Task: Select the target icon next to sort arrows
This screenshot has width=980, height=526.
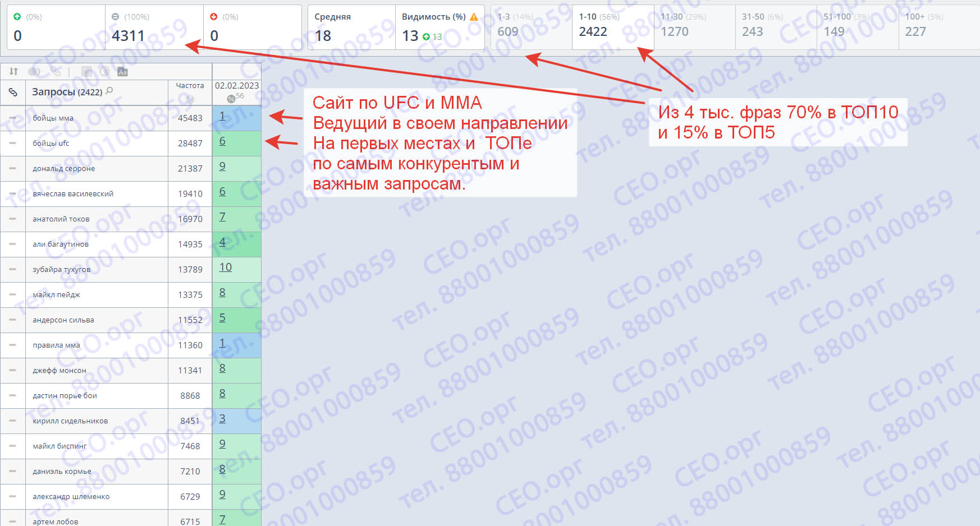Action: [x=34, y=71]
